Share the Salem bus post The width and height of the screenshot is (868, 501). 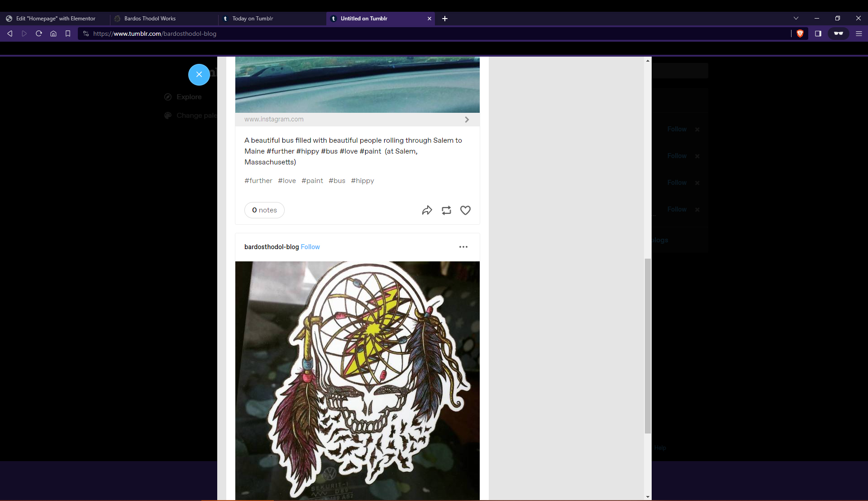427,210
